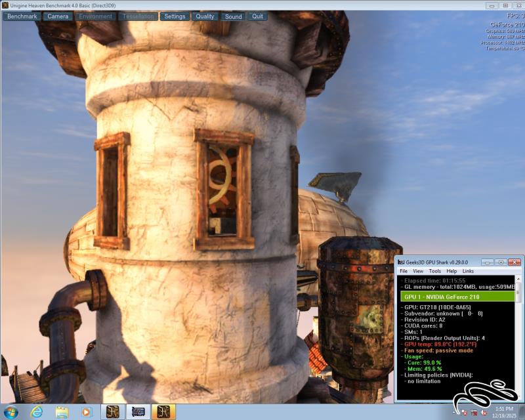Open the Benchmark menu in Heaven
525x420 pixels.
point(22,16)
